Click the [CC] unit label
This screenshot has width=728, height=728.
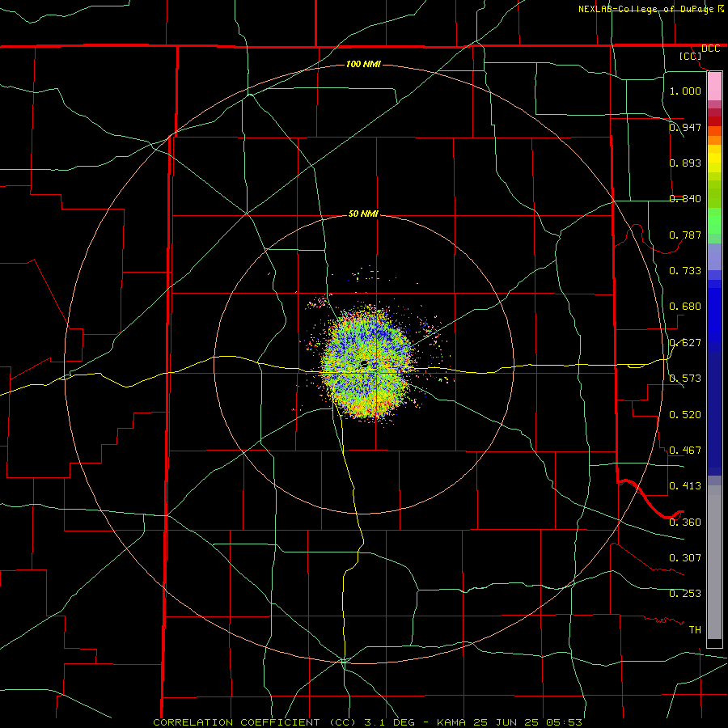[x=691, y=56]
